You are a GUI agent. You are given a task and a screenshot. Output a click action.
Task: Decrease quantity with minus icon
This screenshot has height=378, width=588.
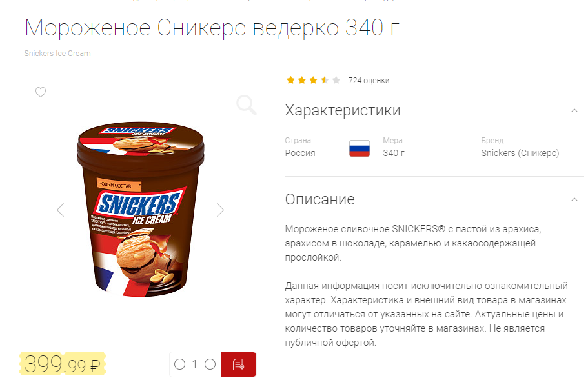(x=180, y=364)
